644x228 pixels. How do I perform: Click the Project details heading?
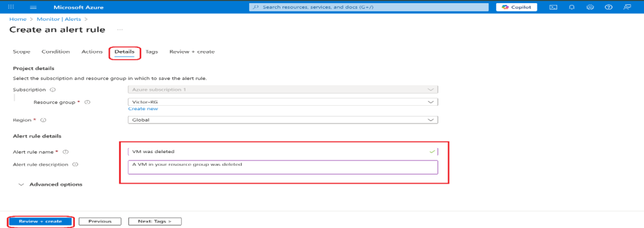pyautogui.click(x=34, y=68)
